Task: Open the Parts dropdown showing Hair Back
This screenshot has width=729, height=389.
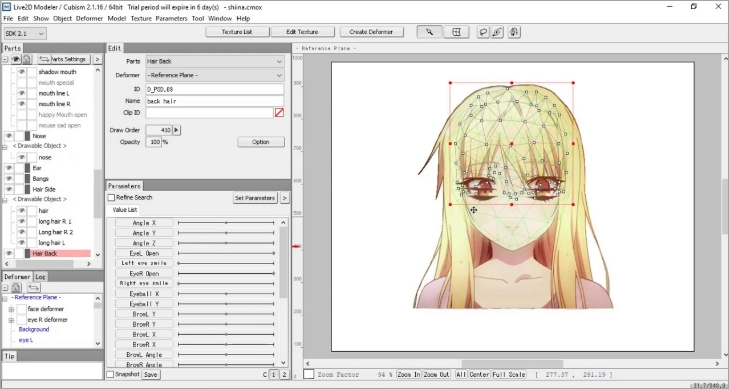Action: coord(215,61)
